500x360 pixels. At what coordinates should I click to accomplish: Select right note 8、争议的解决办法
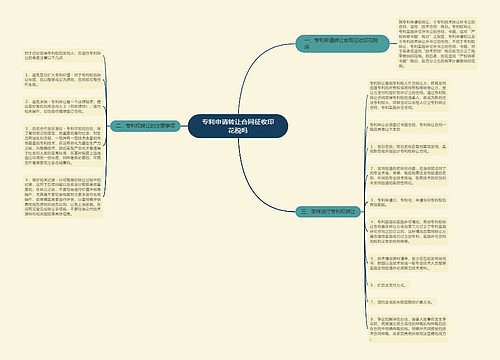click(408, 329)
